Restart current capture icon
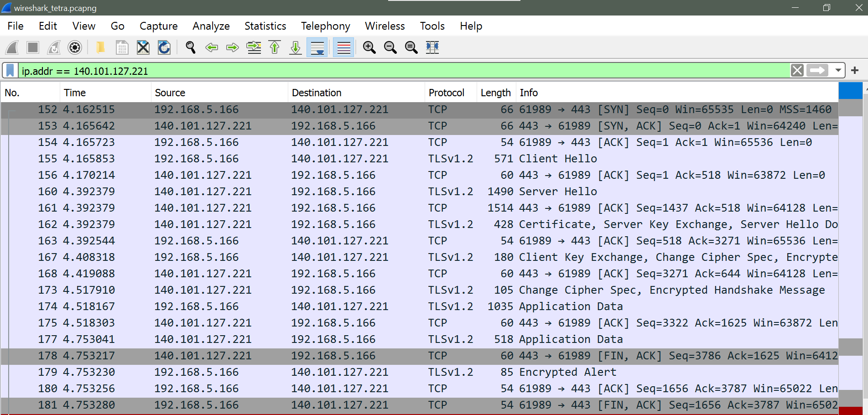The width and height of the screenshot is (868, 415). tap(54, 47)
